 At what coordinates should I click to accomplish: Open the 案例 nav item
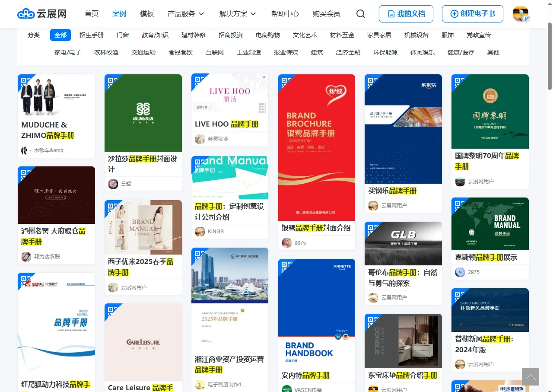(119, 14)
